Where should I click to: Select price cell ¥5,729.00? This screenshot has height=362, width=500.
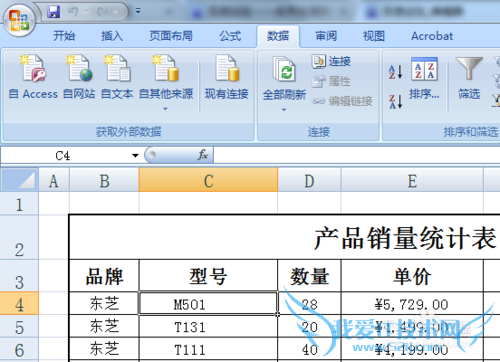[x=412, y=303]
